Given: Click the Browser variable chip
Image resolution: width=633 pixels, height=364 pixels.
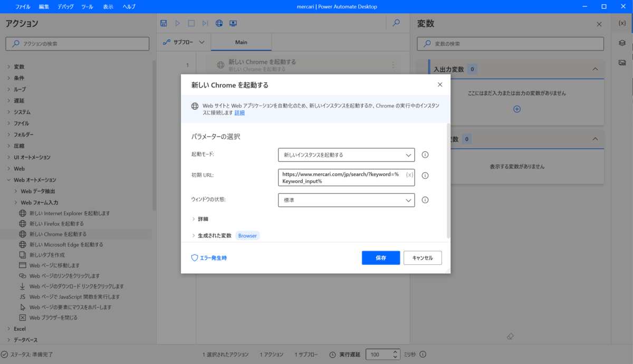Looking at the screenshot, I should point(247,236).
